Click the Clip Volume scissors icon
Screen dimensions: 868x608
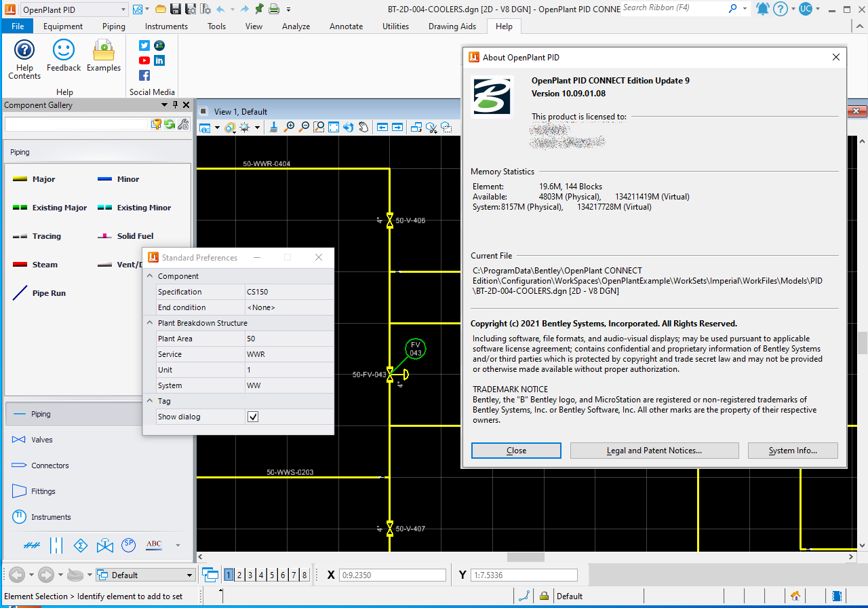[x=431, y=127]
